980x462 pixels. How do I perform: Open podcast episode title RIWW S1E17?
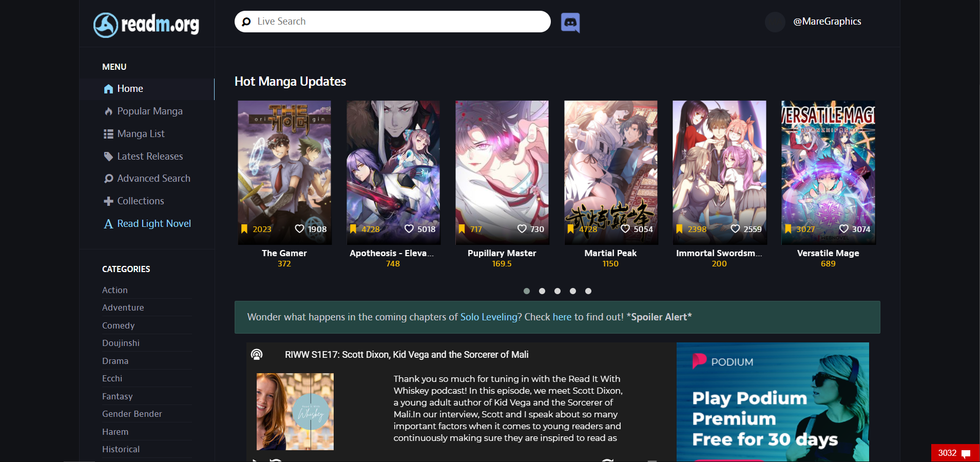tap(407, 355)
